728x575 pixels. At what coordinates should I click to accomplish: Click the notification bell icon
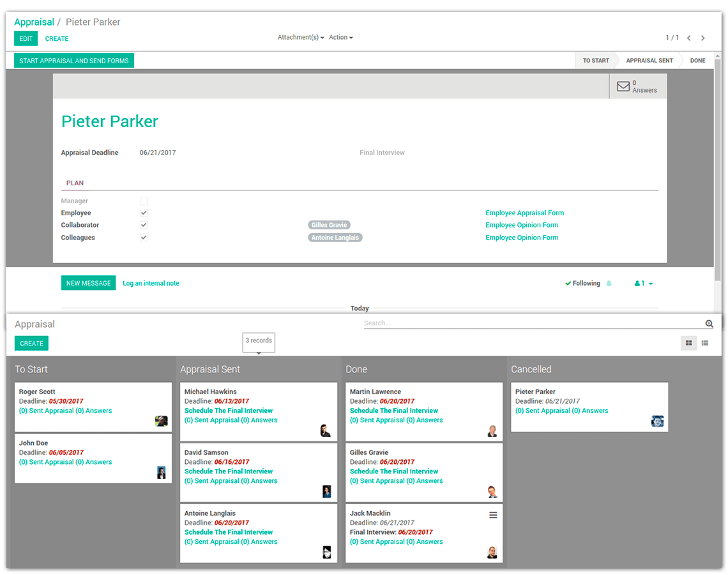click(x=609, y=283)
